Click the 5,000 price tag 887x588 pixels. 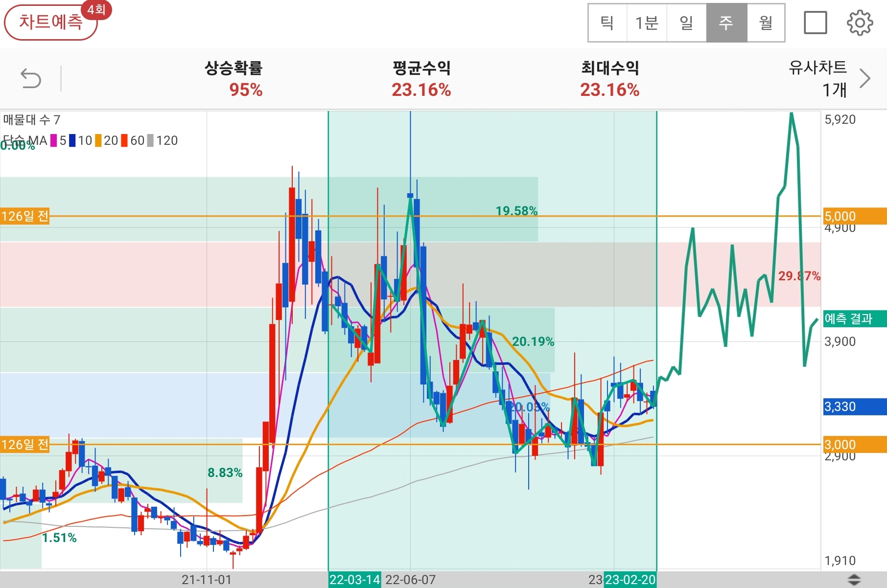coord(855,216)
